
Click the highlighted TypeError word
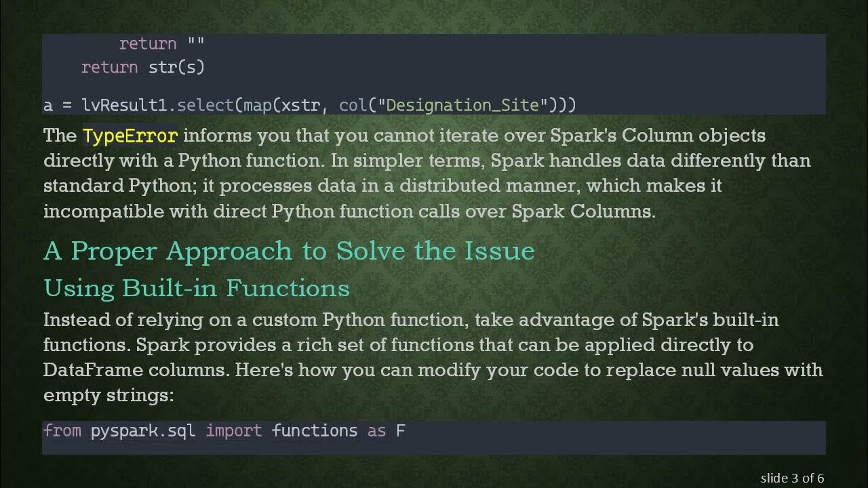(x=130, y=136)
